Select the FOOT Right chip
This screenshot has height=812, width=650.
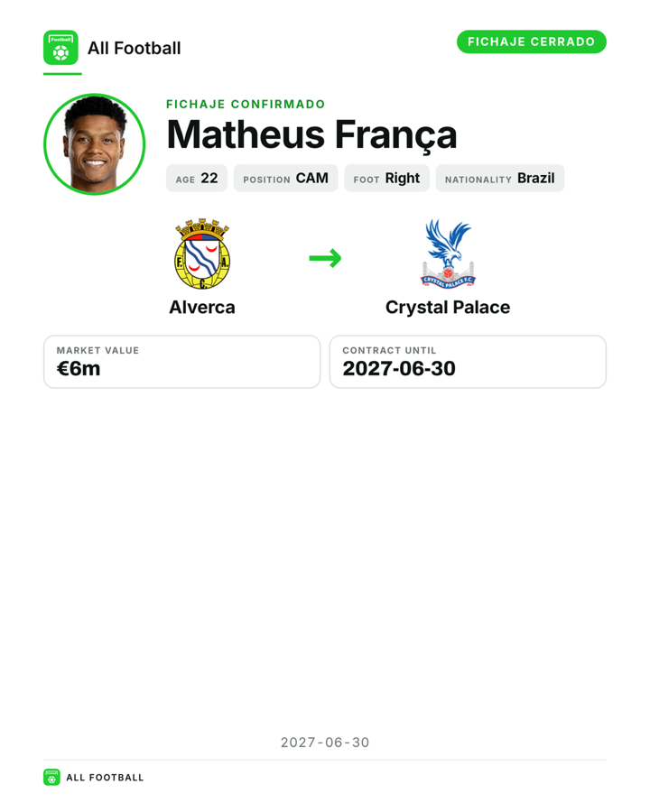tap(386, 178)
